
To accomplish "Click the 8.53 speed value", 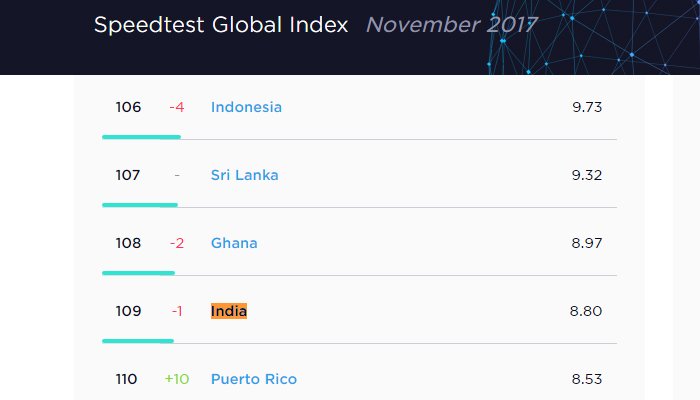I will pyautogui.click(x=587, y=379).
